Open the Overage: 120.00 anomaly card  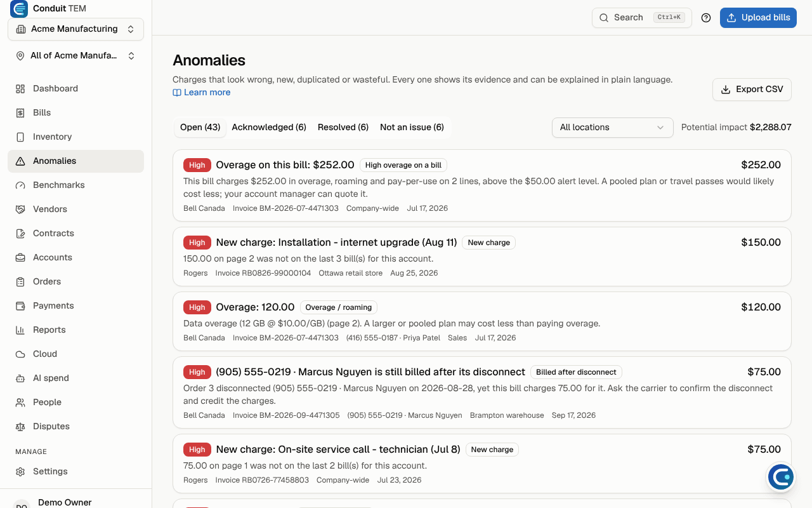coord(482,321)
